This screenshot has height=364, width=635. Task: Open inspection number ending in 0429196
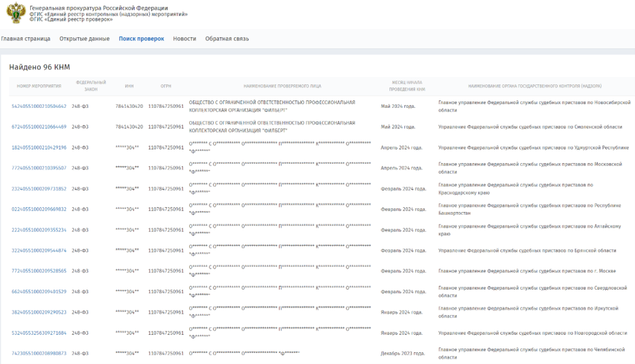tap(39, 148)
